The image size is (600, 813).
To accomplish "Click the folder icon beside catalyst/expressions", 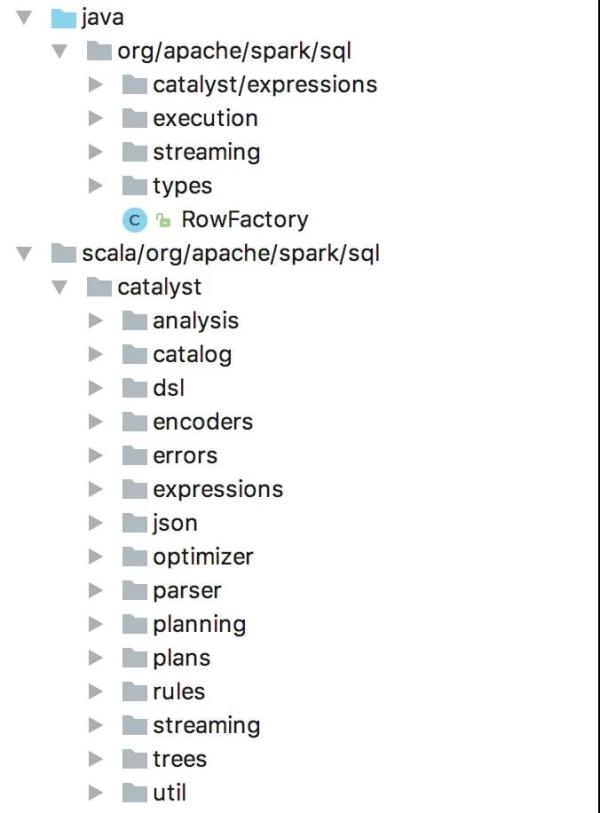I will coord(134,85).
